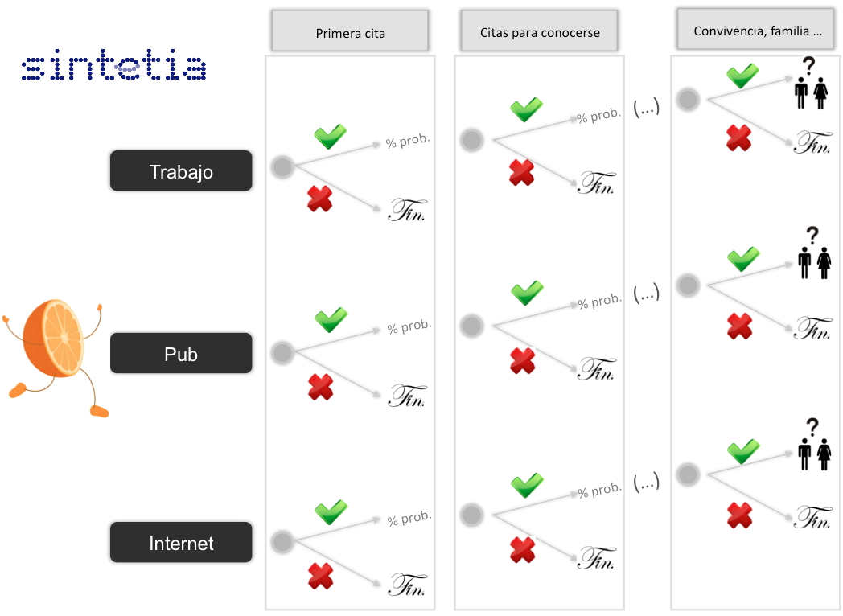
Task: Click the Trabajo button
Action: pos(181,171)
